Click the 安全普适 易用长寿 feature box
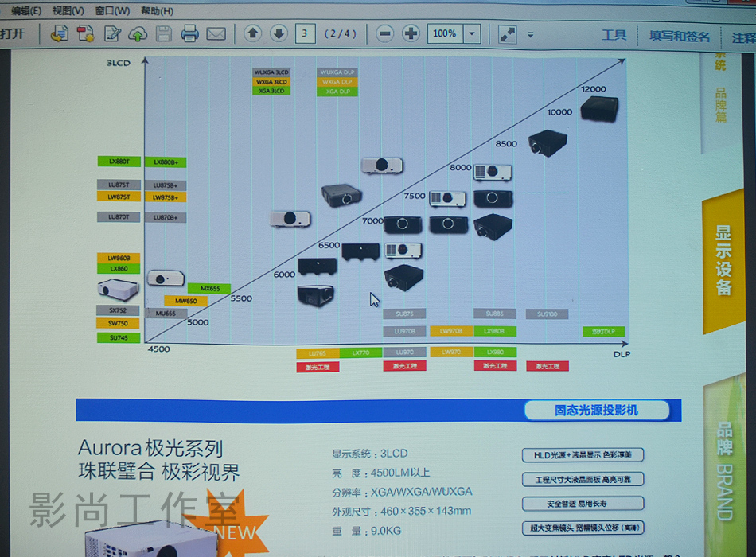The image size is (756, 557). click(x=583, y=504)
